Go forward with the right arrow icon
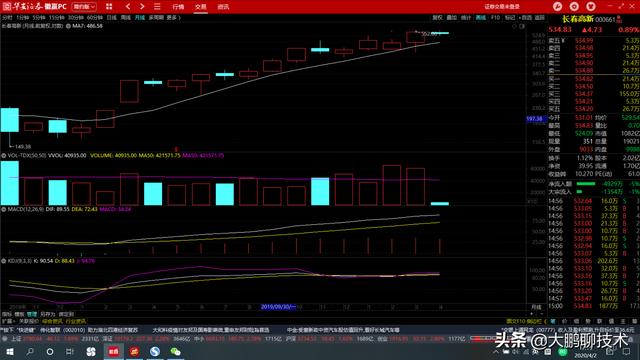 tap(142, 7)
